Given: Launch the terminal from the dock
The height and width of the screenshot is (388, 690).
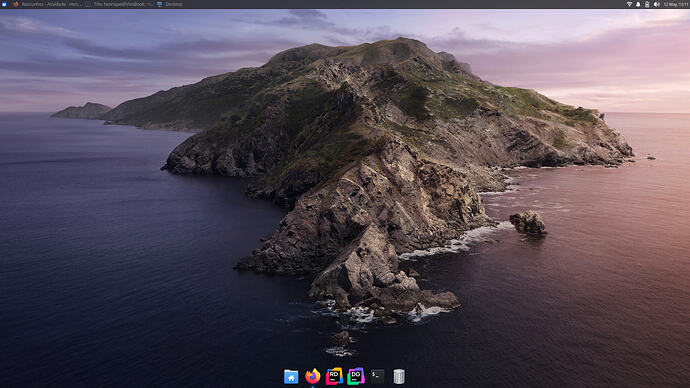Looking at the screenshot, I should tap(377, 376).
